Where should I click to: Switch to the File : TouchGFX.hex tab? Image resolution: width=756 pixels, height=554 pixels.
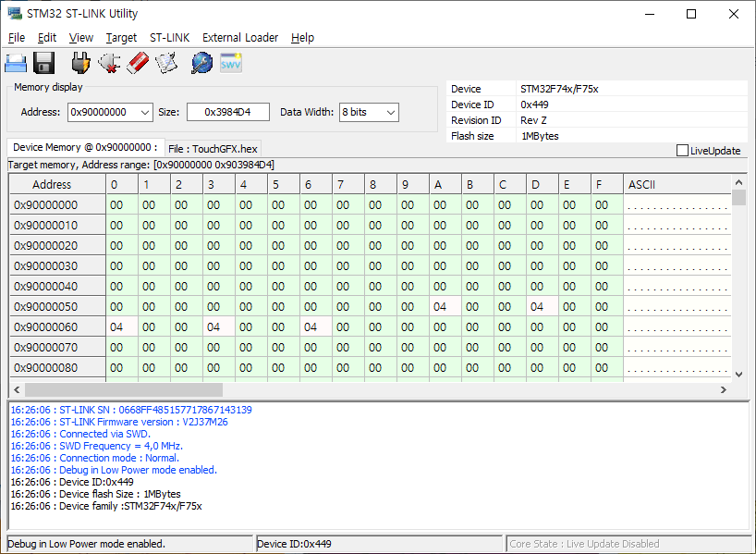[x=213, y=149]
